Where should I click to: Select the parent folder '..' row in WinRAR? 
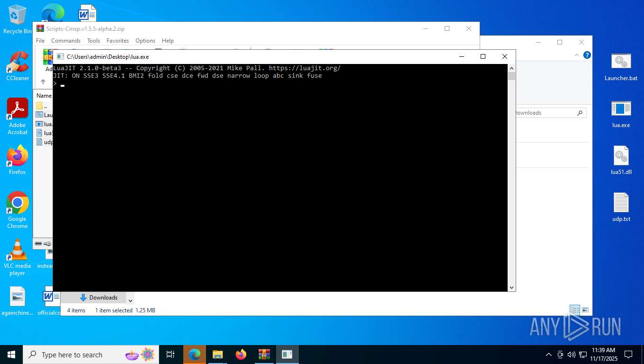point(44,106)
